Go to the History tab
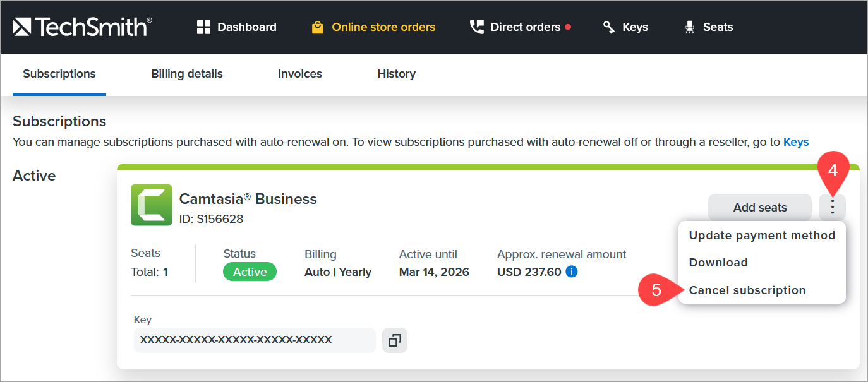Image resolution: width=868 pixels, height=382 pixels. tap(396, 74)
